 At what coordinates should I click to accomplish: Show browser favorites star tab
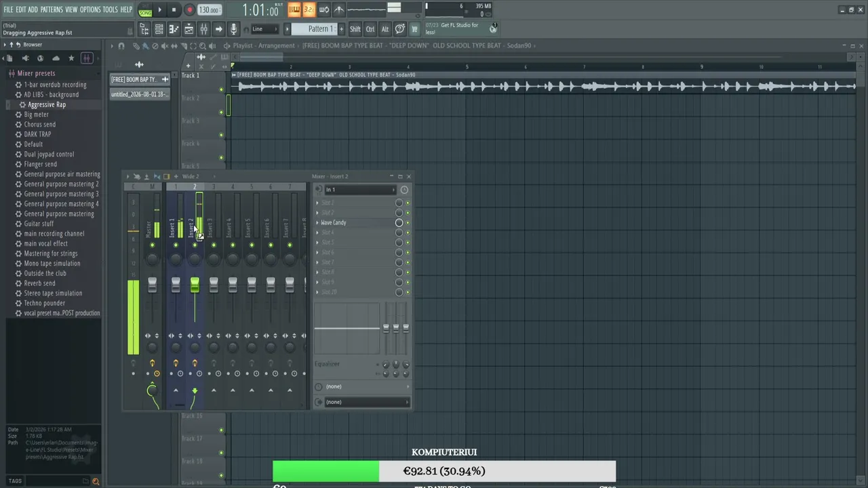pos(71,58)
